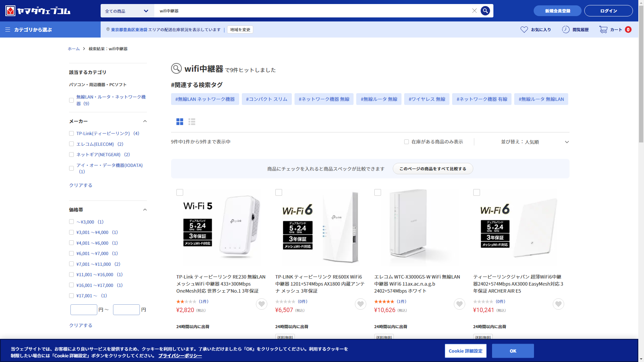Click the Yamada Webcom logo

pos(38,11)
